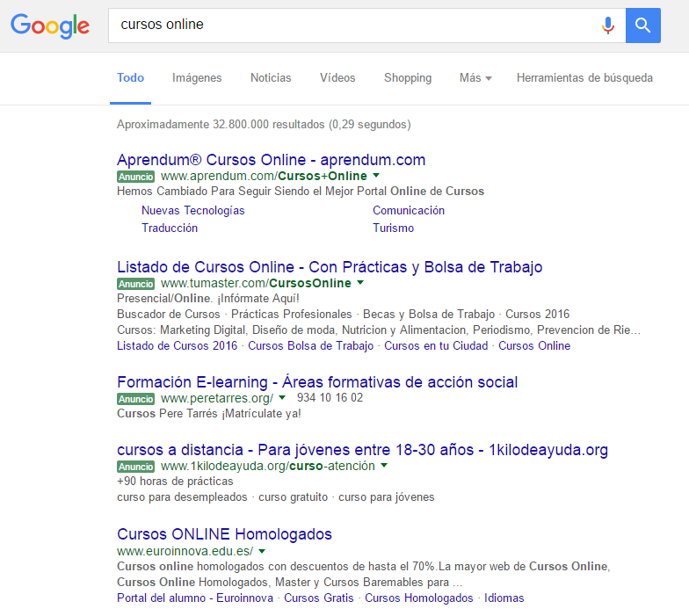
Task: Open the tumaster 'Cursos Online' sitelink
Action: 534,346
